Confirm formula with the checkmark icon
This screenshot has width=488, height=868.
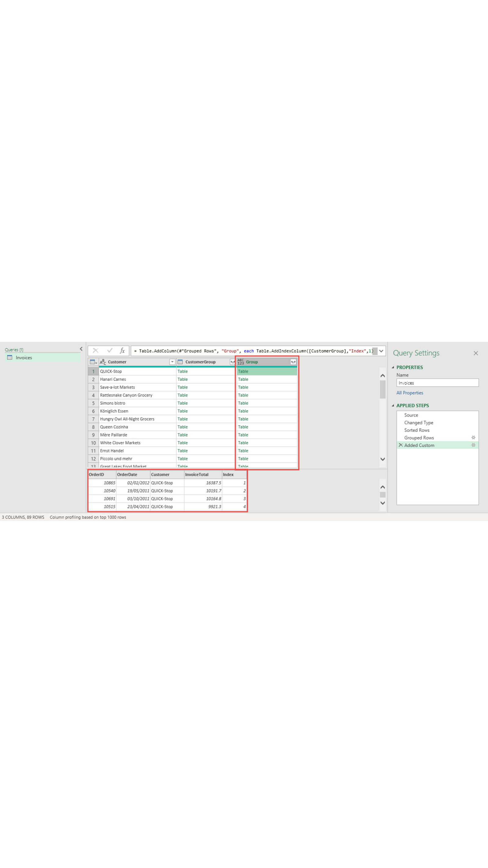[109, 351]
